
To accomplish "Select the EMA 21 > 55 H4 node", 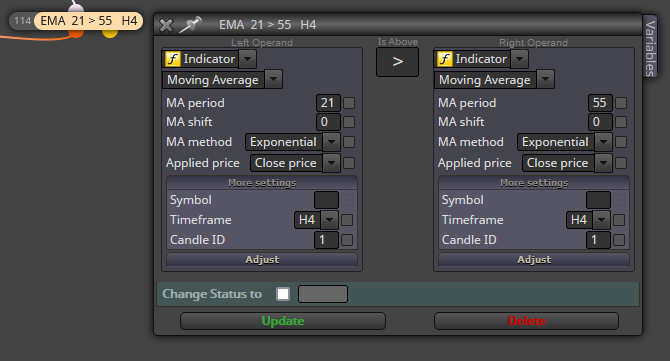I will [x=88, y=21].
